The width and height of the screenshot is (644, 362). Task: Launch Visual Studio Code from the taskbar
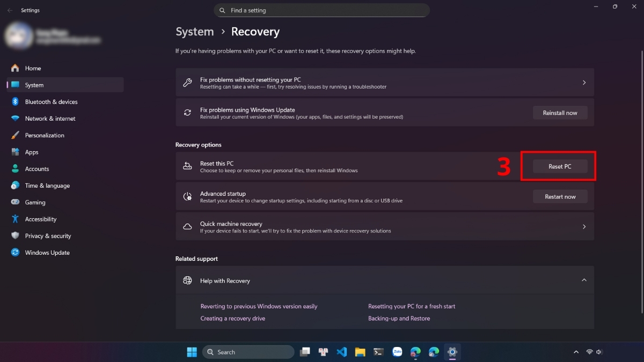pyautogui.click(x=342, y=352)
